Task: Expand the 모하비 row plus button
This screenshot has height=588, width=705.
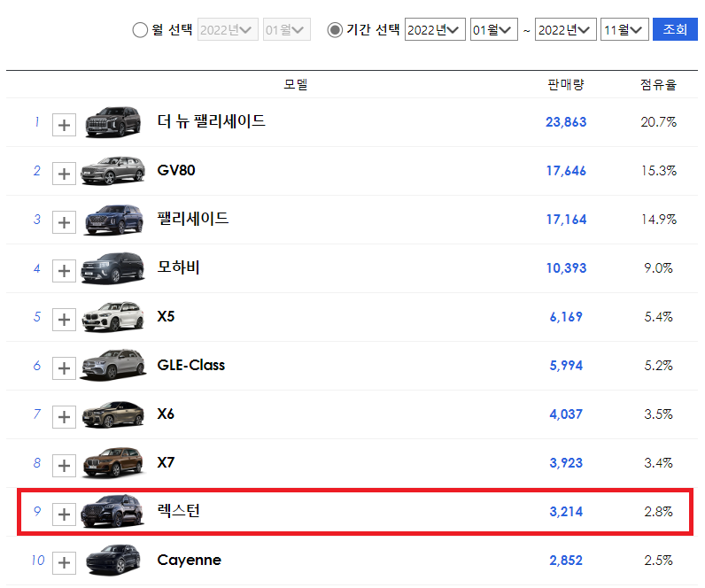Action: click(x=64, y=271)
